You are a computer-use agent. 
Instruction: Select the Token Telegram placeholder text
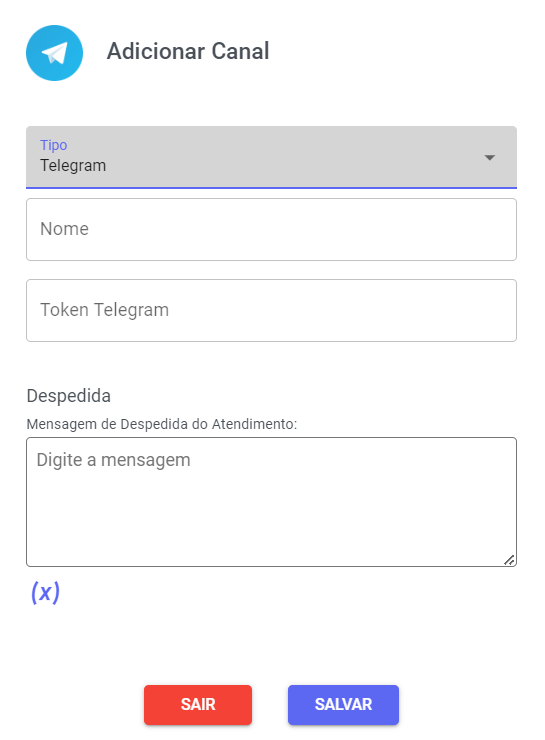click(x=104, y=310)
